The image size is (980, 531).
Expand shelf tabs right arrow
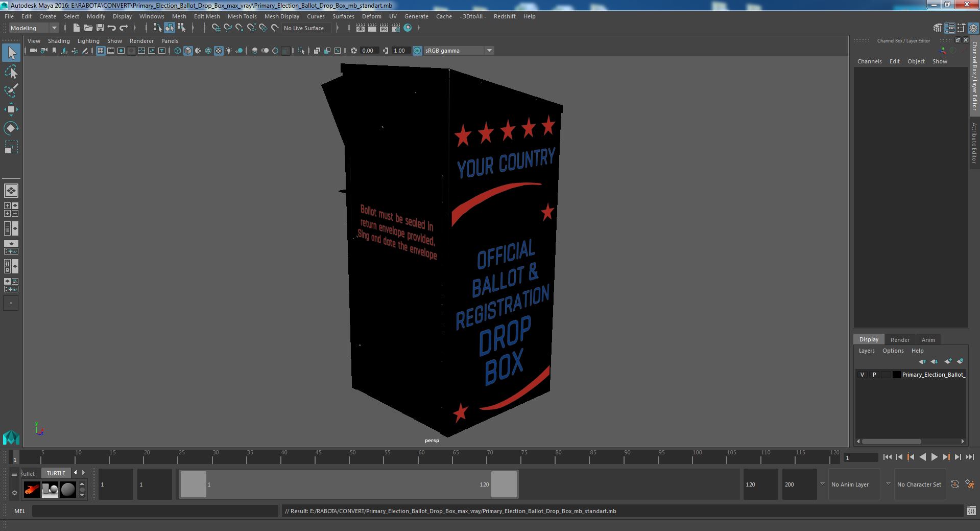[x=83, y=473]
